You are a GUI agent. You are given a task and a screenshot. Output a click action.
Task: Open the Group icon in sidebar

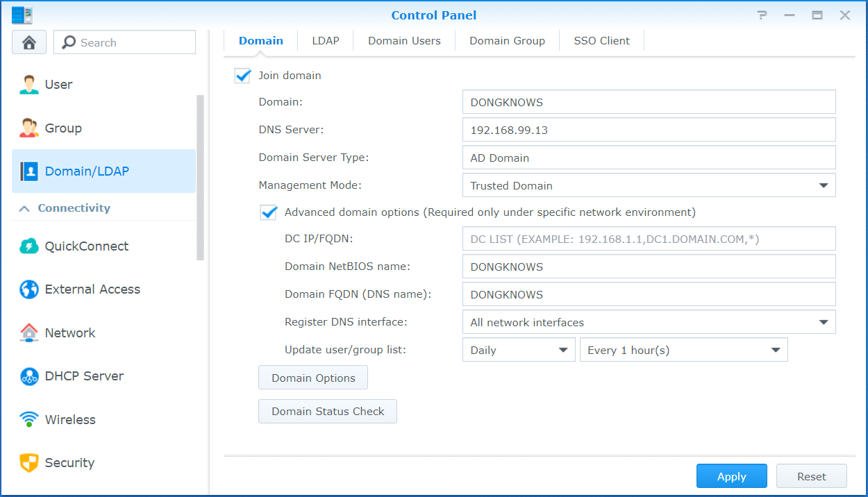click(29, 128)
